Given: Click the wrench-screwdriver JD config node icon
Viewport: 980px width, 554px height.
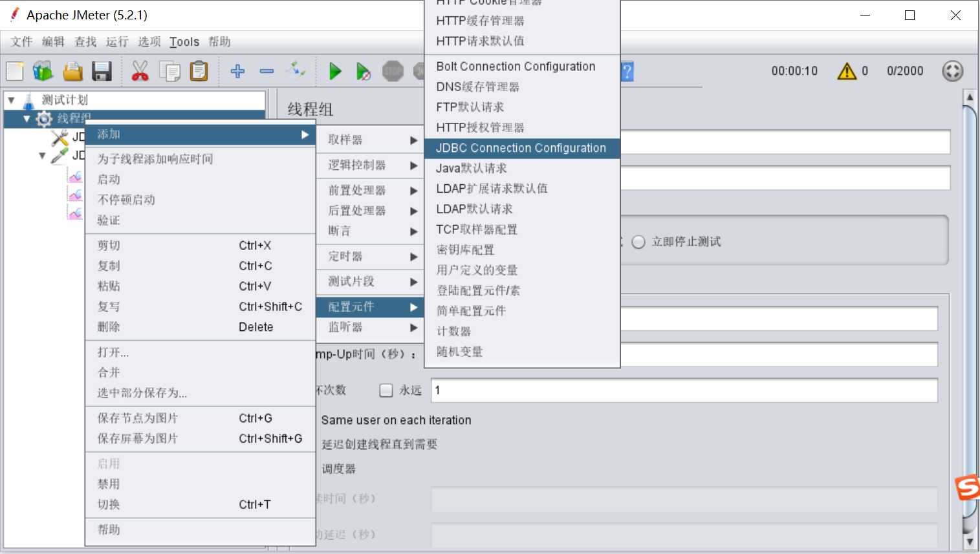Looking at the screenshot, I should pyautogui.click(x=60, y=137).
